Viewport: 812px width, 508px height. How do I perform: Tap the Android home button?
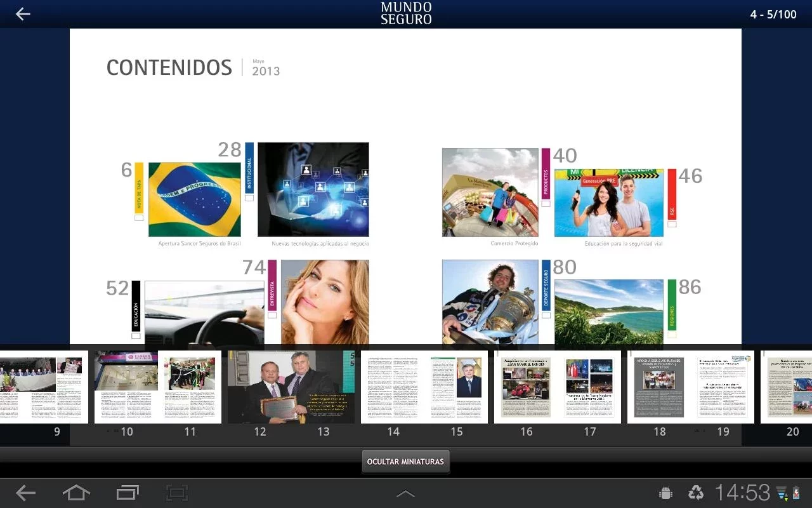click(x=76, y=493)
